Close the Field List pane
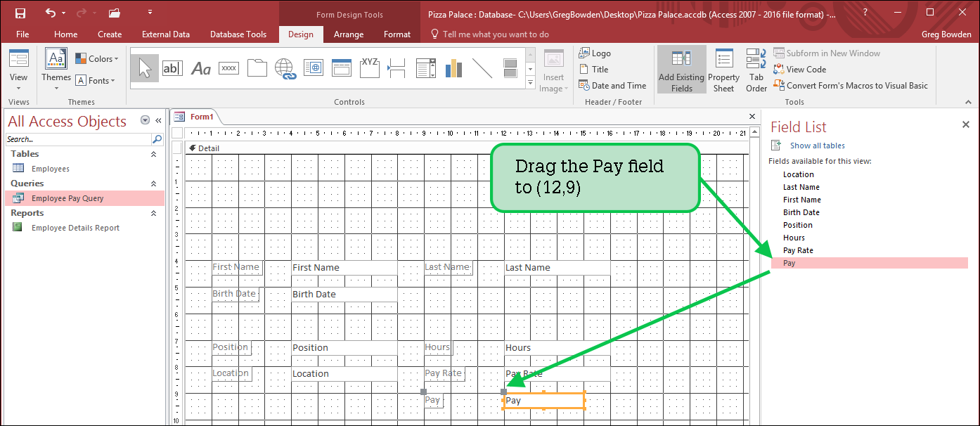Image resolution: width=980 pixels, height=426 pixels. pyautogui.click(x=965, y=124)
